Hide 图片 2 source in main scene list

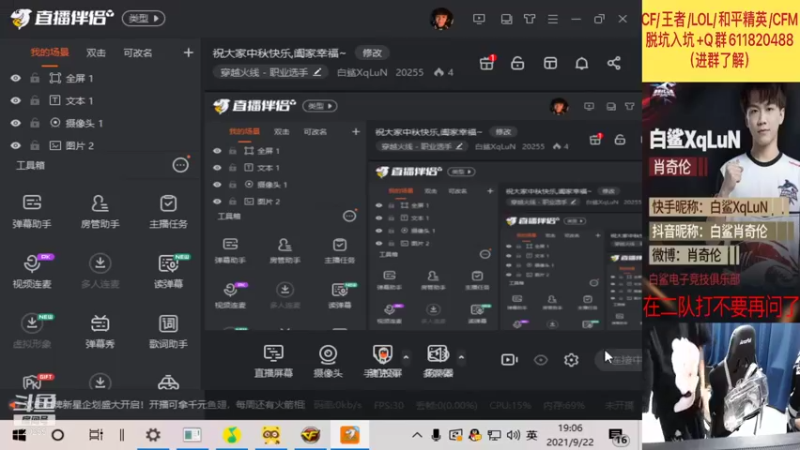pyautogui.click(x=16, y=145)
